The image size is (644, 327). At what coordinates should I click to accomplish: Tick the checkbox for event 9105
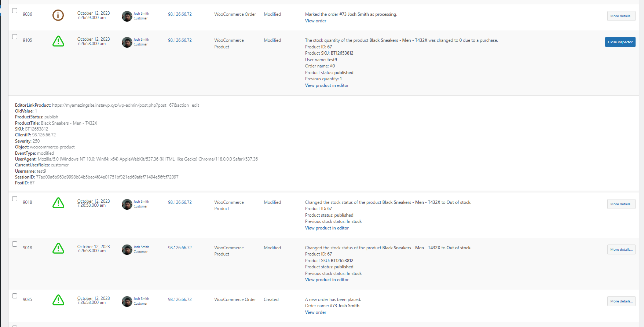(15, 37)
